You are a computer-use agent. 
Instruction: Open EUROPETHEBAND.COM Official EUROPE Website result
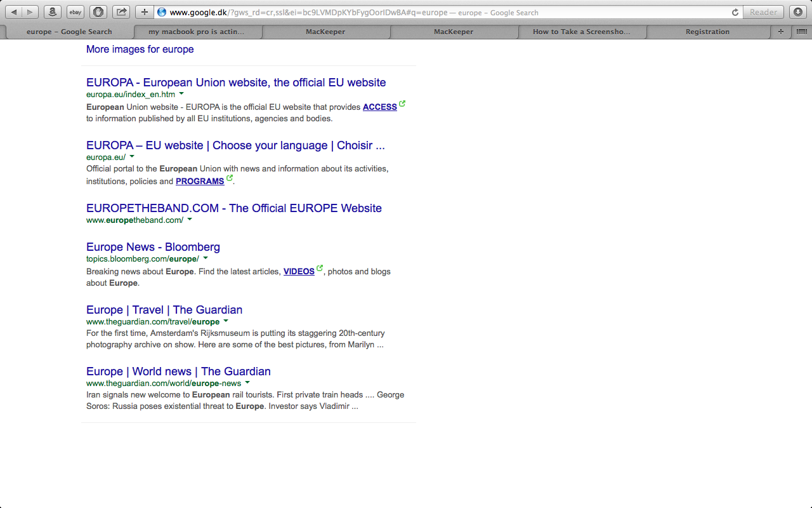click(x=234, y=208)
